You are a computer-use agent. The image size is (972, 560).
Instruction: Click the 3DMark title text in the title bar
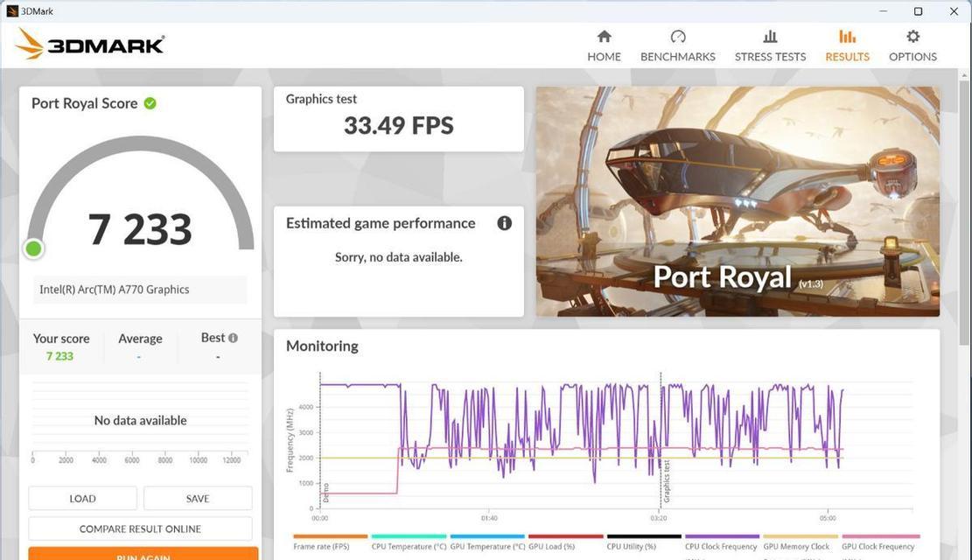(38, 11)
